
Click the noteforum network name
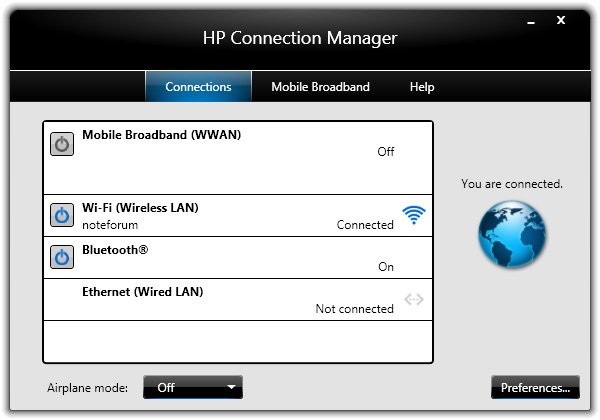click(110, 225)
